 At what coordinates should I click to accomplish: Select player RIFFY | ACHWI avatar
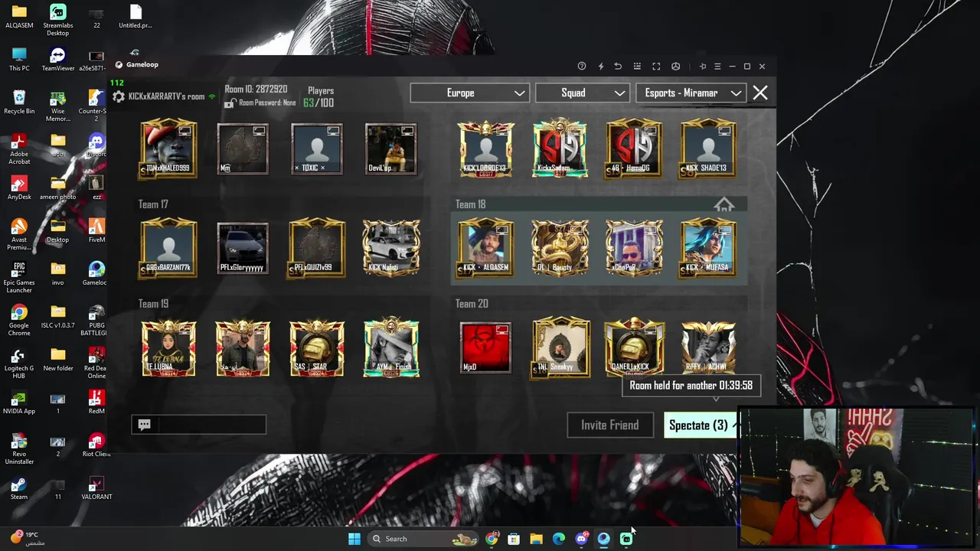click(708, 347)
